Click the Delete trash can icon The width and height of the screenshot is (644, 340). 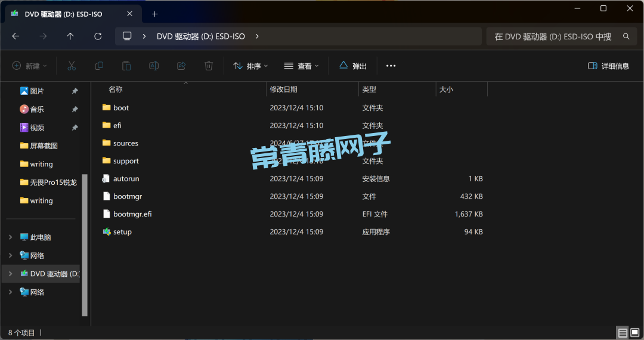tap(209, 66)
